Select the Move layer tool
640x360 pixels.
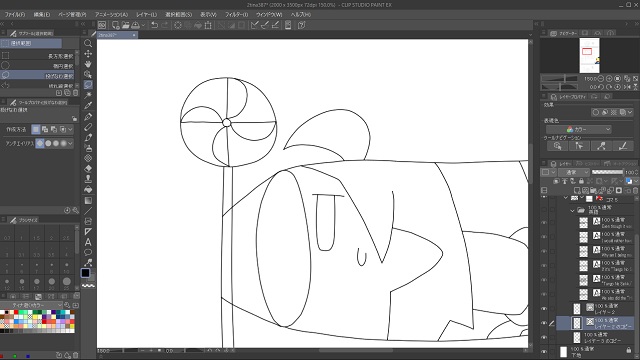(x=88, y=53)
